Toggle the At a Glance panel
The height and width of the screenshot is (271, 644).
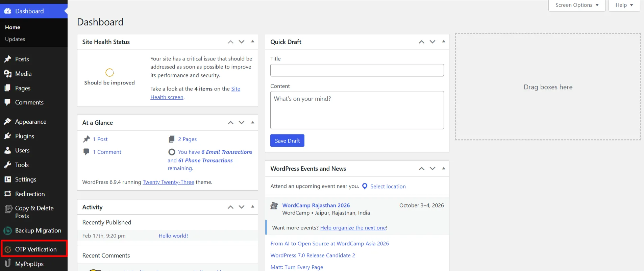[x=253, y=122]
